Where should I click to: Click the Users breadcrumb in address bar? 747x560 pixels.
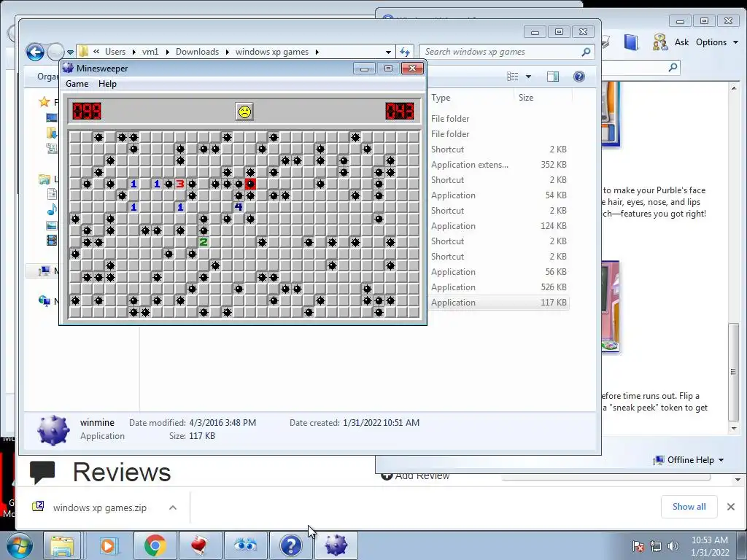pyautogui.click(x=115, y=52)
